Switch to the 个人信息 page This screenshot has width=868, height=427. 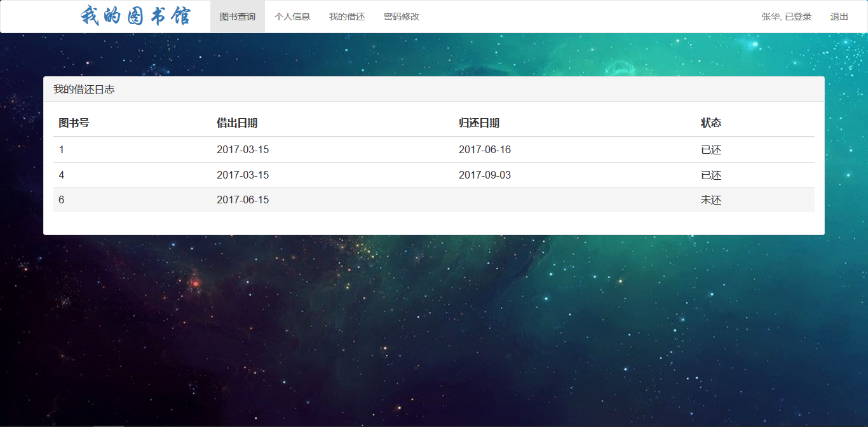(292, 17)
